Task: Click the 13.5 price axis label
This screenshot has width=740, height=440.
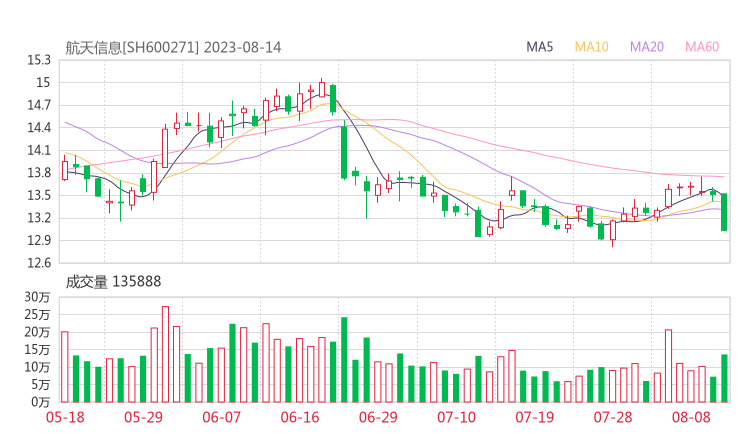Action: [39, 195]
